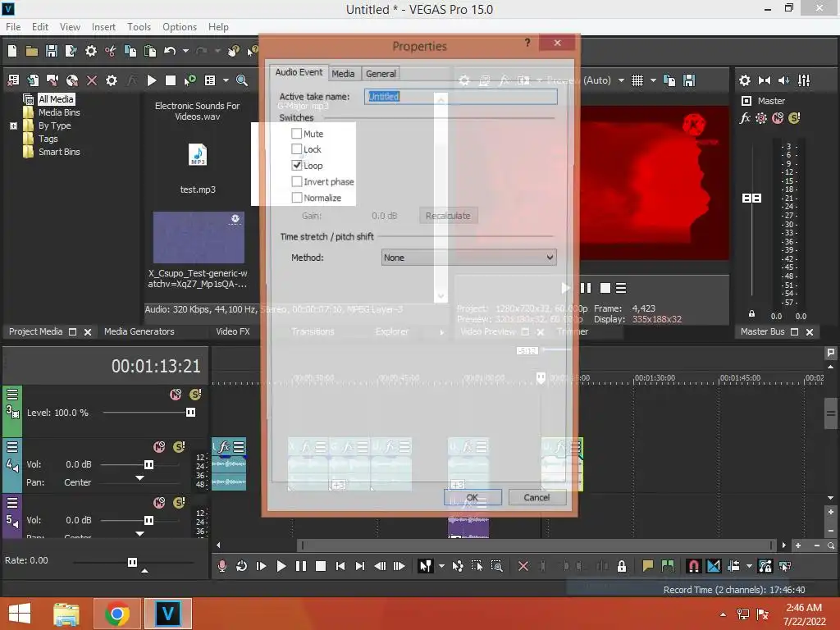Switch to the General tab in Properties

381,74
